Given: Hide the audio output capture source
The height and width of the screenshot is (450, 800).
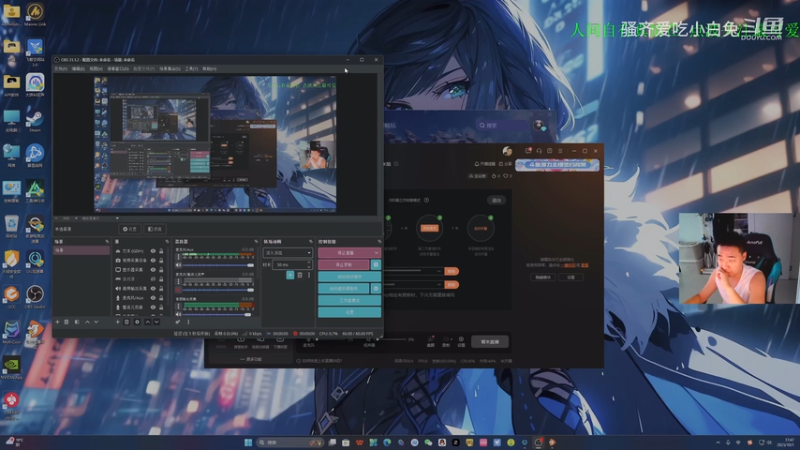Looking at the screenshot, I should tap(153, 288).
